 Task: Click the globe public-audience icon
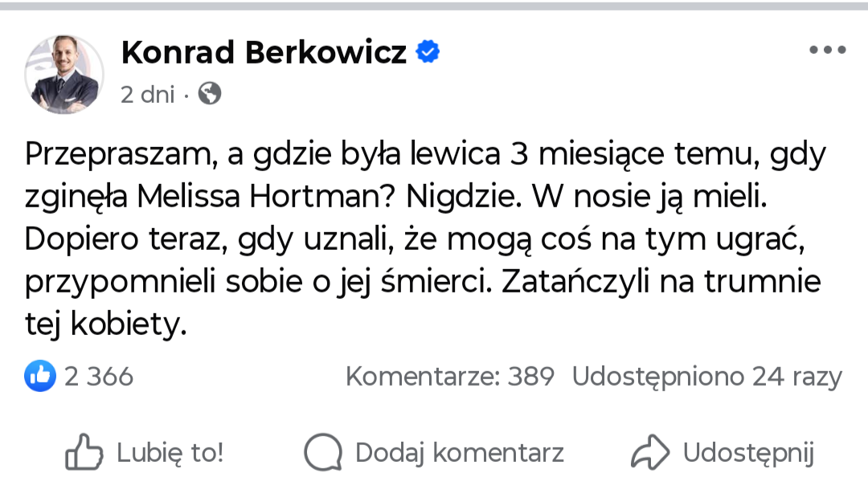point(209,94)
